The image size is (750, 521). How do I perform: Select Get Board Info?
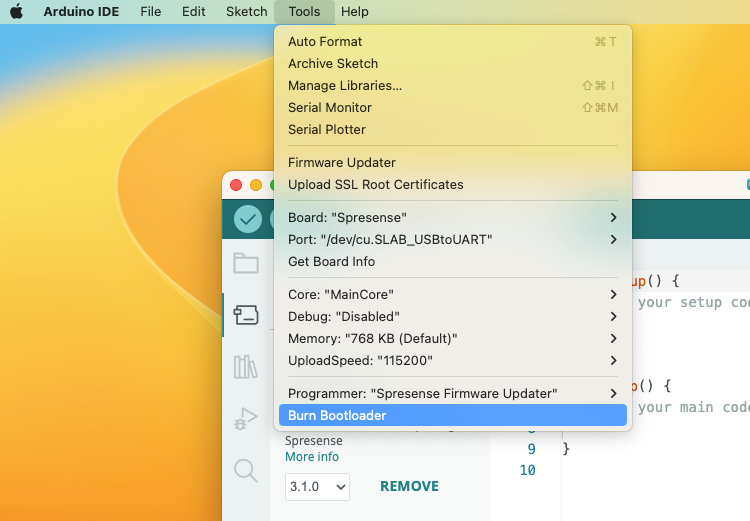click(x=452, y=262)
